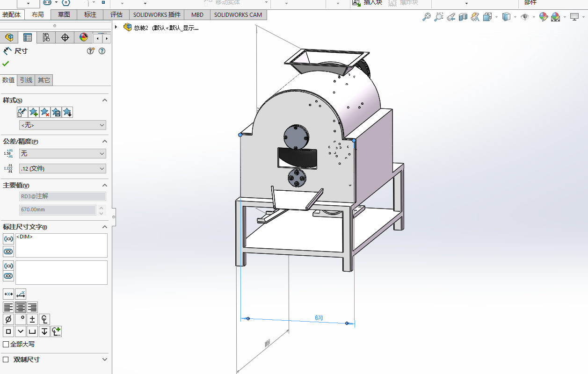Open the ConfigurationManager tab icon
This screenshot has height=374, width=588.
[x=46, y=37]
